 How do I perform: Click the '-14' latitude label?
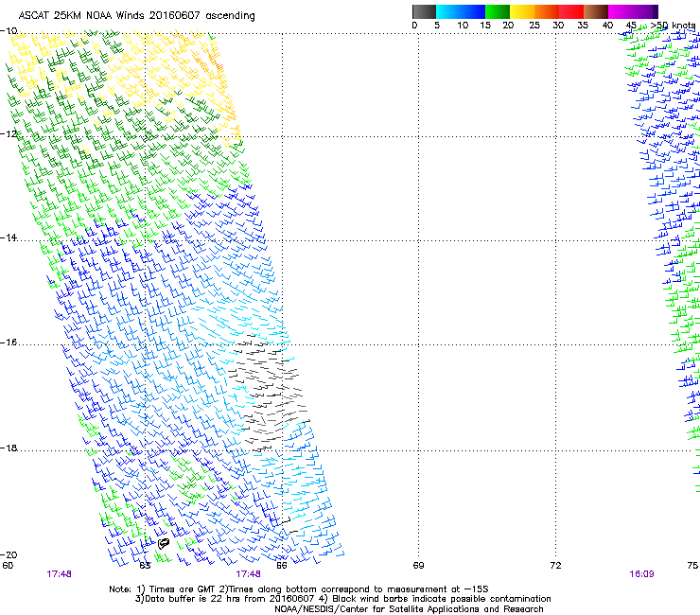click(9, 237)
